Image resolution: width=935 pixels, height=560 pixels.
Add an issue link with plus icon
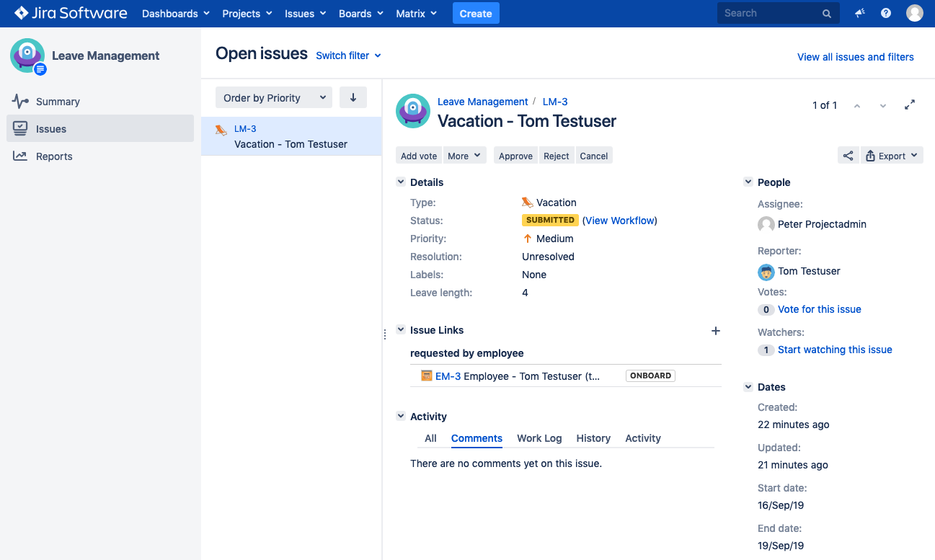[x=716, y=331]
